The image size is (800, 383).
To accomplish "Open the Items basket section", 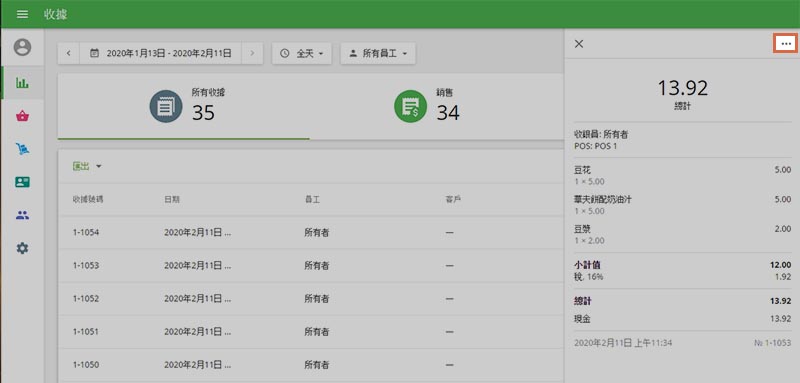I will pos(22,116).
